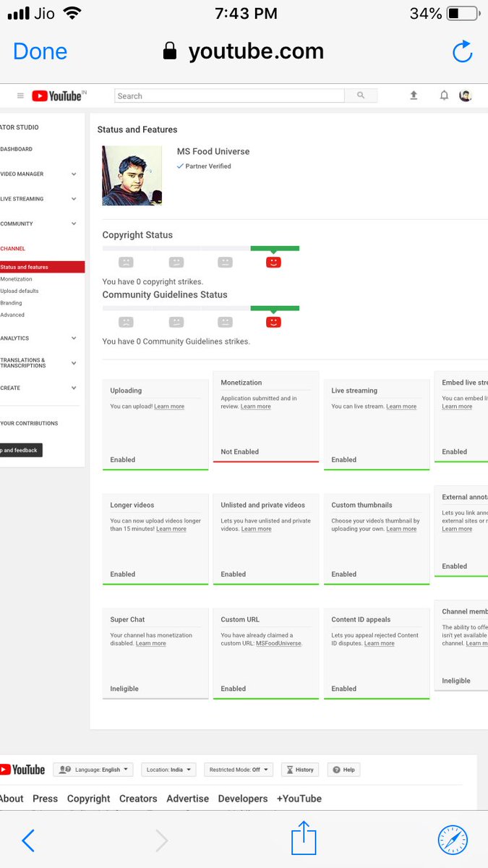488x868 pixels.
Task: Click the padlock icon beside youtube.com
Action: (170, 51)
